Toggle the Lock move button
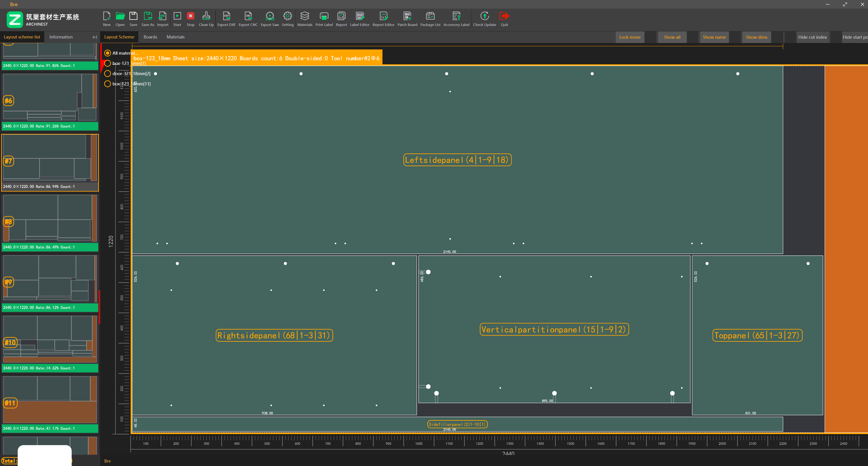The width and height of the screenshot is (868, 466). pos(629,37)
